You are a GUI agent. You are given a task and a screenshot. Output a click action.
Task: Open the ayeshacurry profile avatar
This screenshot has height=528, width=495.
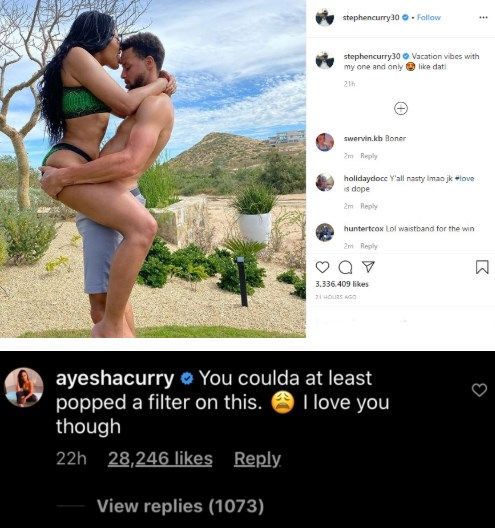[24, 387]
